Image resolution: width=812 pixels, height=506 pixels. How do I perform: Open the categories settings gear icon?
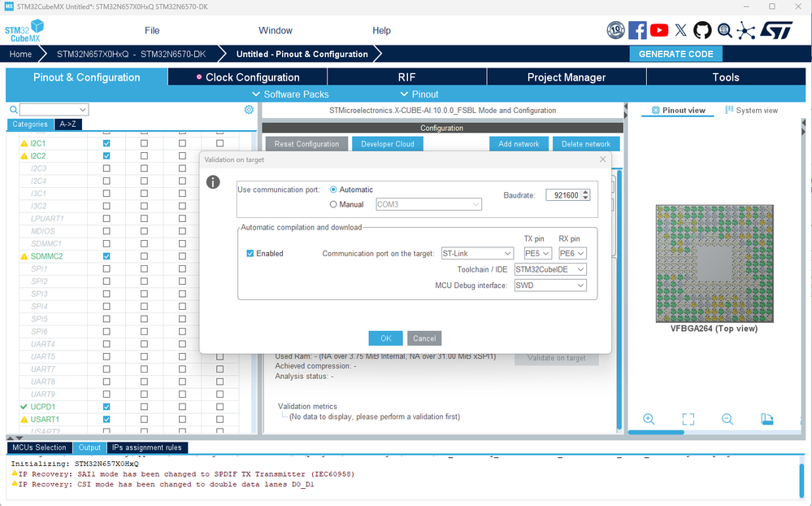(249, 109)
